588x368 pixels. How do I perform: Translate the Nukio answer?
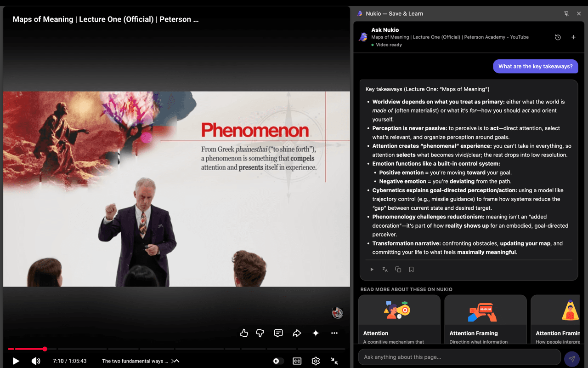point(385,270)
